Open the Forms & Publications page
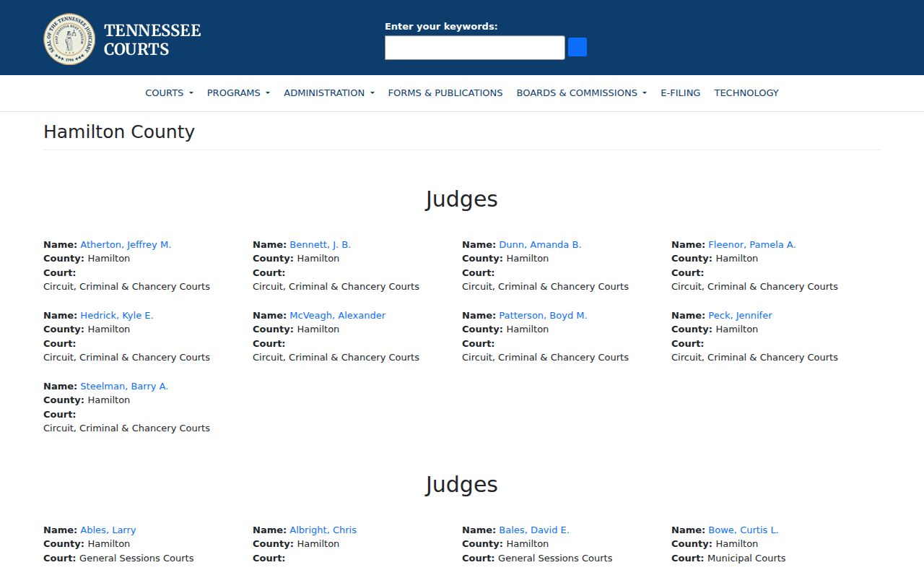The height and width of the screenshot is (578, 924). coord(445,92)
